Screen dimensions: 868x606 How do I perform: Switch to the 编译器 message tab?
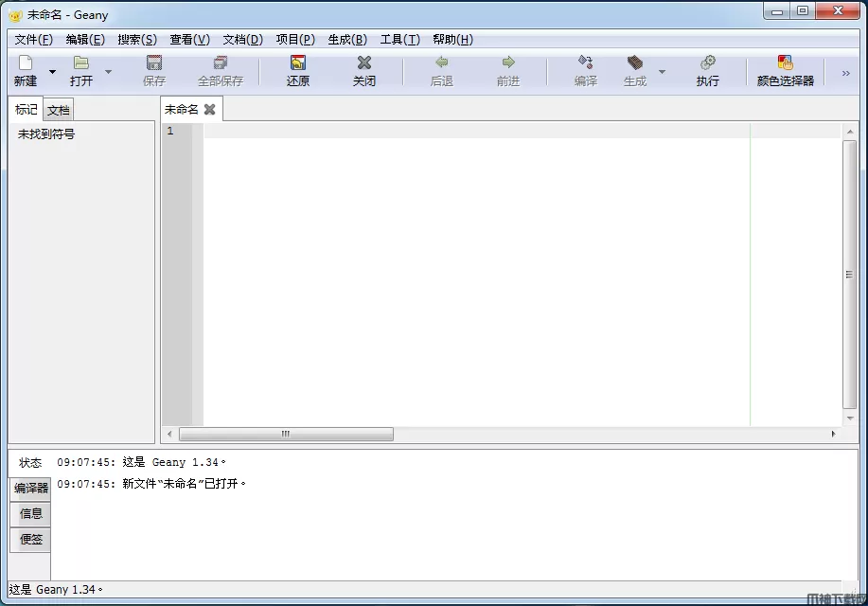(x=31, y=488)
